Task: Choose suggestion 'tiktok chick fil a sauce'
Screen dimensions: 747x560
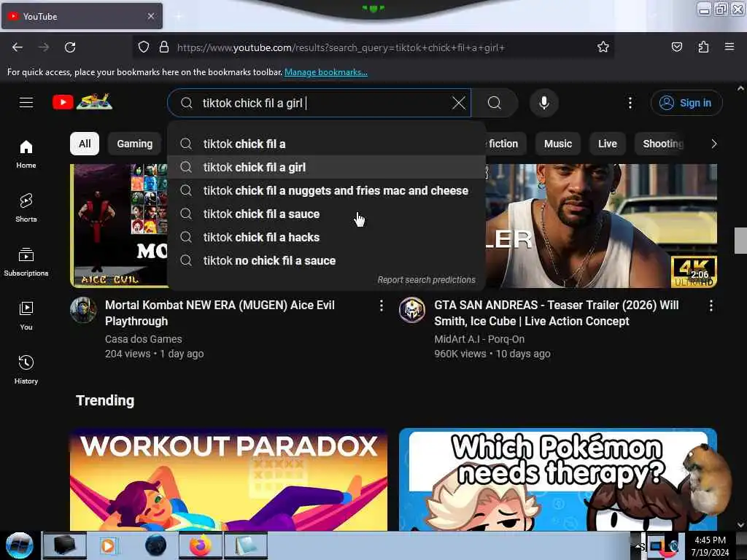Action: pyautogui.click(x=326, y=214)
